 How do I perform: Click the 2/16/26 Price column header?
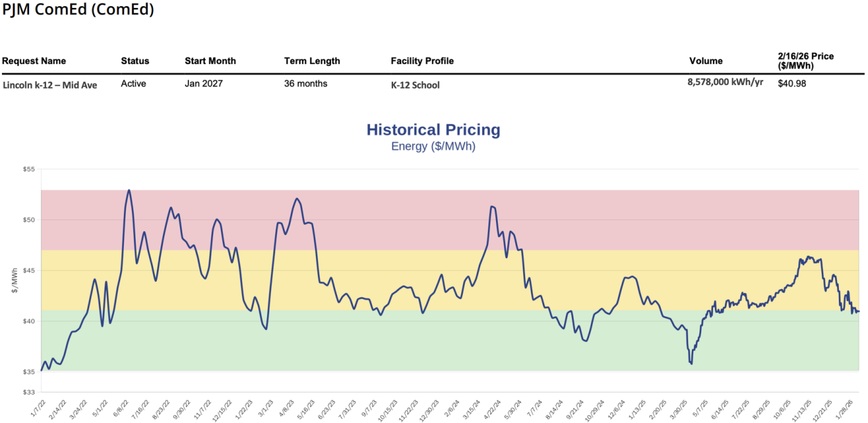click(x=805, y=61)
